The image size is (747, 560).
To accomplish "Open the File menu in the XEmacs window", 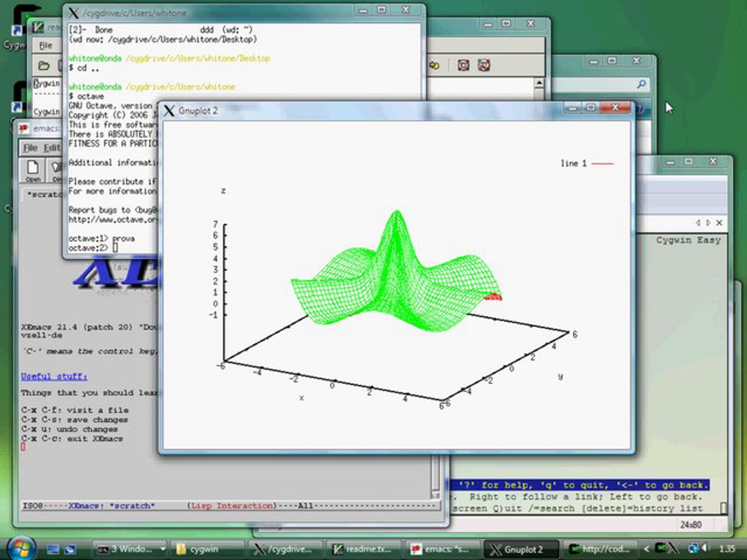I will pyautogui.click(x=30, y=148).
